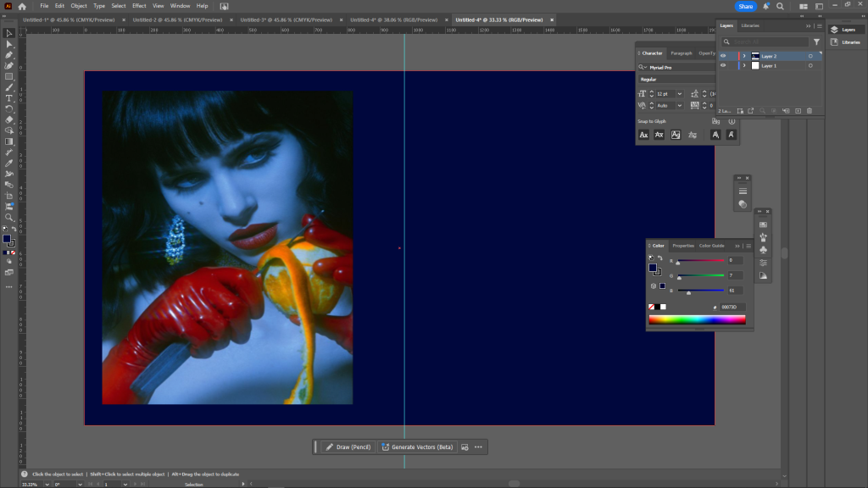
Task: Toggle the Snap to Glyph baseline option
Action: point(643,135)
